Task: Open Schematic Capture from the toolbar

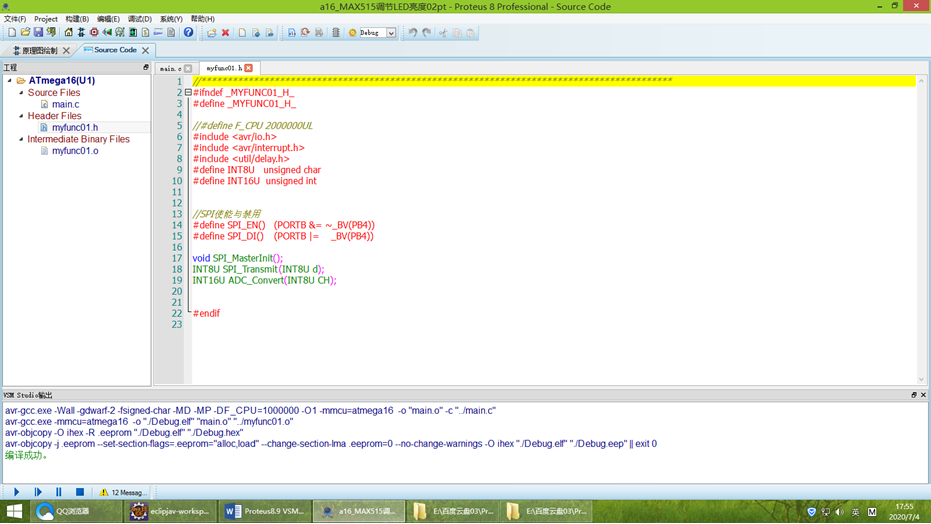Action: click(81, 33)
